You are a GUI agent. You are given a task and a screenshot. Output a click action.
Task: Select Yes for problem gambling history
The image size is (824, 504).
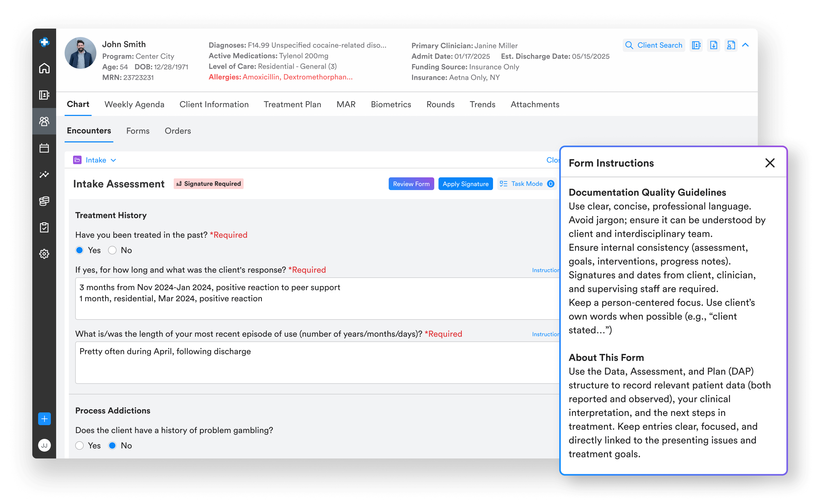coord(79,445)
